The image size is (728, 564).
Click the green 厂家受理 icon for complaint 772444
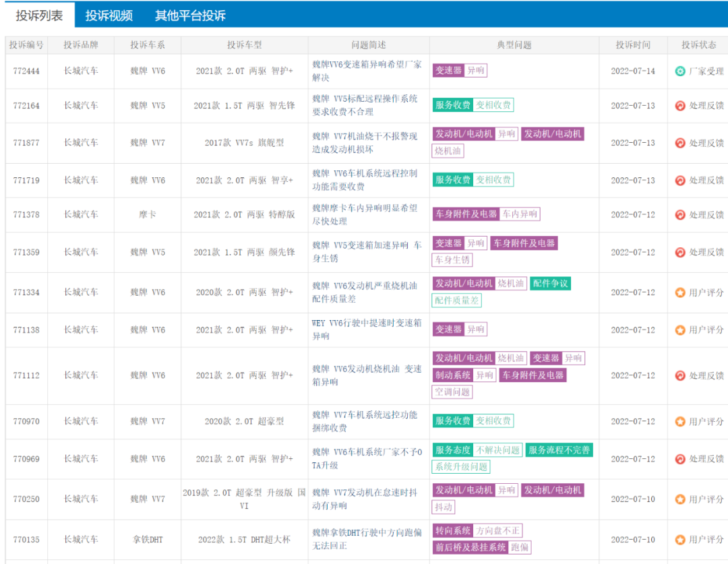680,71
